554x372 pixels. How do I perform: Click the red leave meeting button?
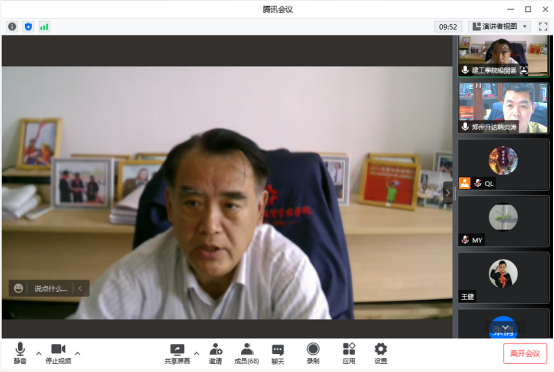tap(525, 353)
